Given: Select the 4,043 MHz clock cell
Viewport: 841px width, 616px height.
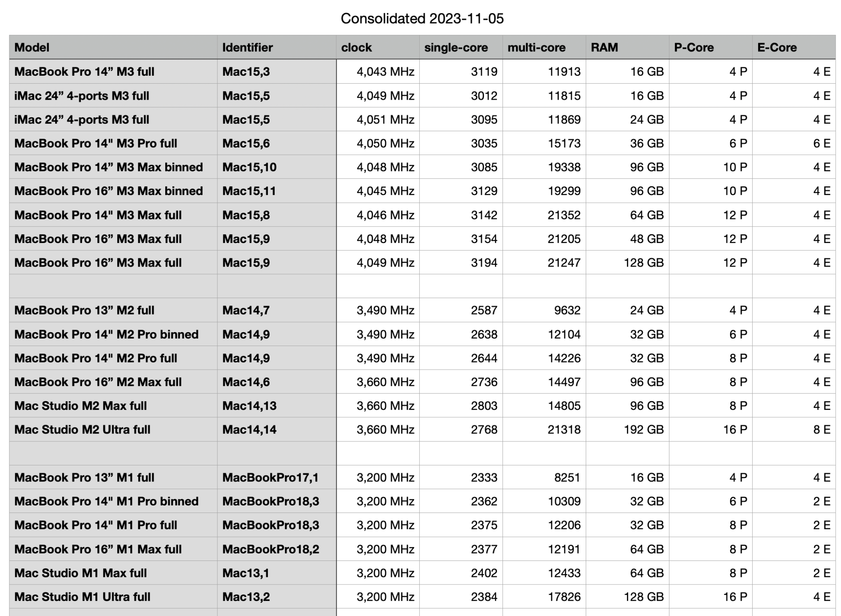Looking at the screenshot, I should coord(385,72).
